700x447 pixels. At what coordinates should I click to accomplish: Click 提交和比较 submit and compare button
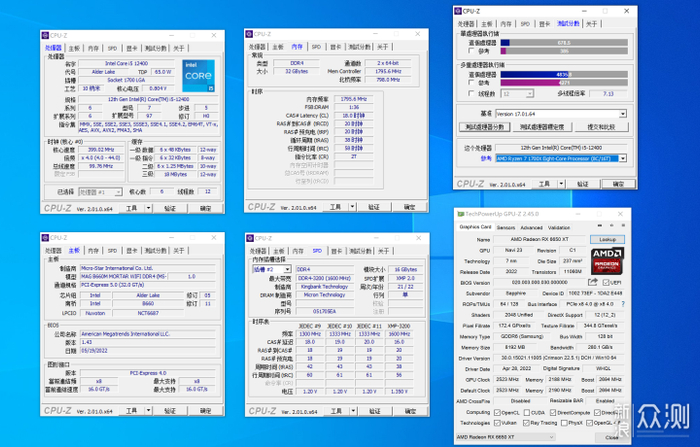(601, 127)
